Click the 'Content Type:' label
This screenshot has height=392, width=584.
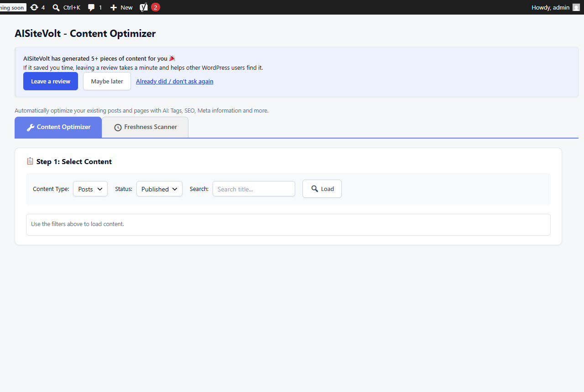tap(51, 189)
